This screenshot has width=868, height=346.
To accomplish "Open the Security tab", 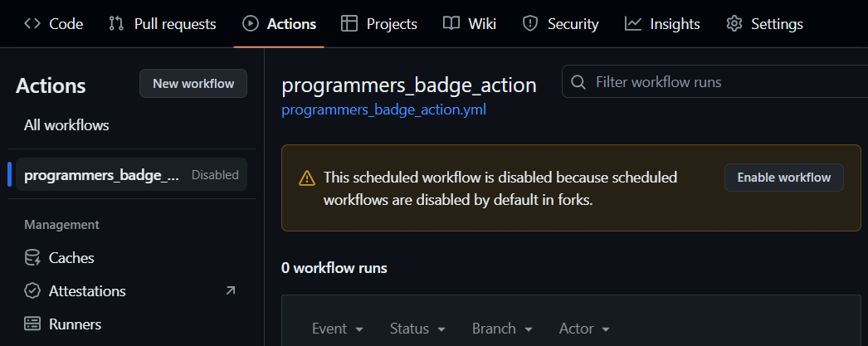I will (561, 24).
